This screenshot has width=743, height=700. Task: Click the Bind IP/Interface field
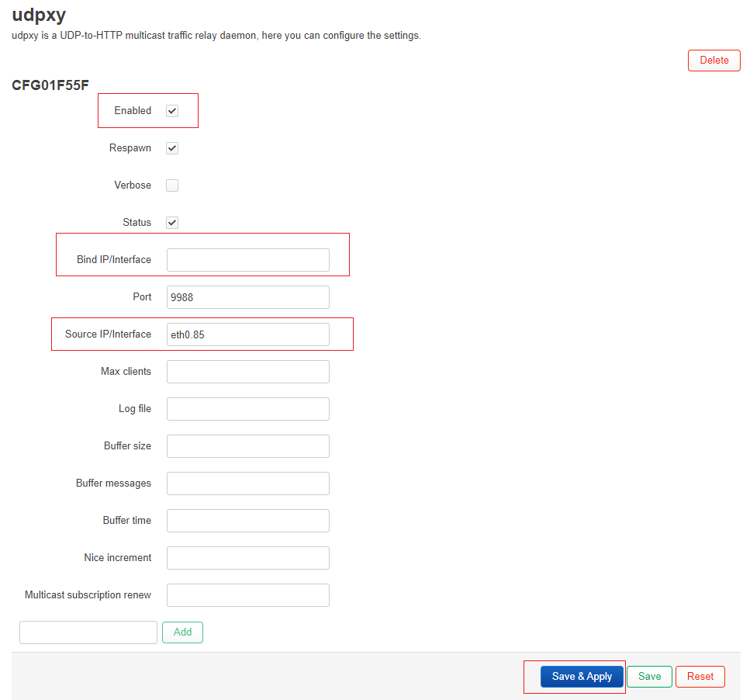[248, 260]
